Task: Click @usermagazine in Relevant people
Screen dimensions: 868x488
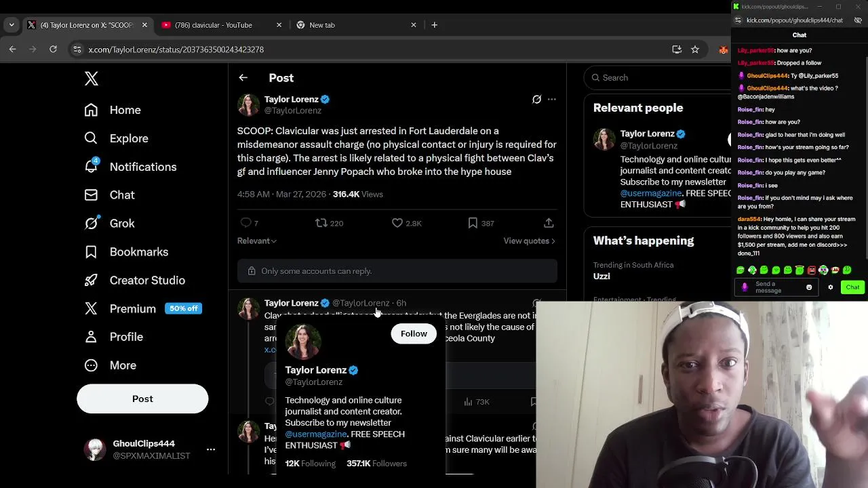Action: tap(651, 193)
